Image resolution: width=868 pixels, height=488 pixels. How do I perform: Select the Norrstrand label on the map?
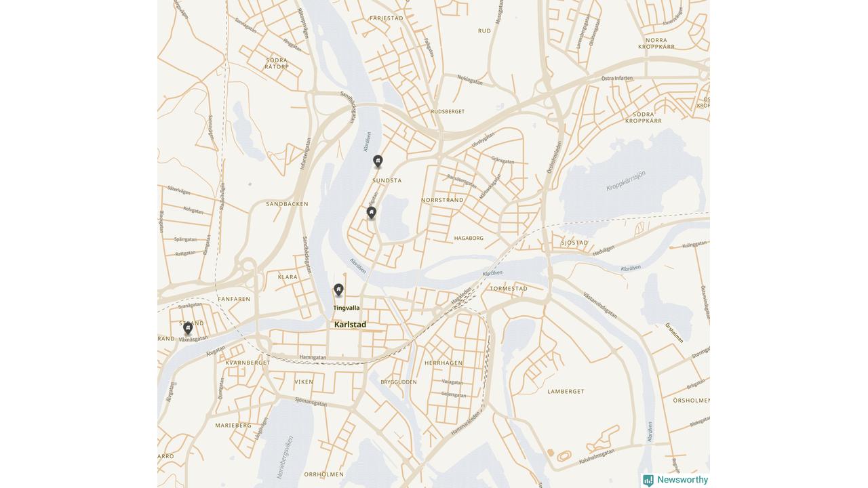coord(442,200)
